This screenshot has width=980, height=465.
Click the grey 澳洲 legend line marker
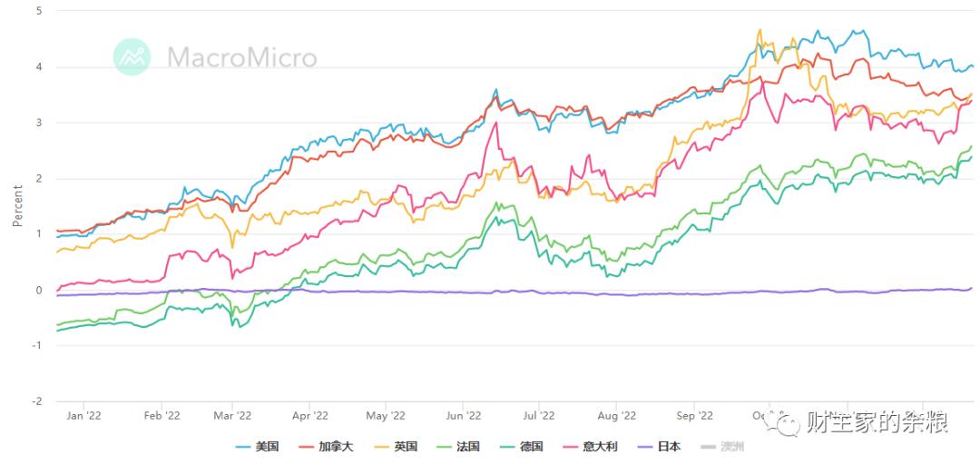click(708, 447)
